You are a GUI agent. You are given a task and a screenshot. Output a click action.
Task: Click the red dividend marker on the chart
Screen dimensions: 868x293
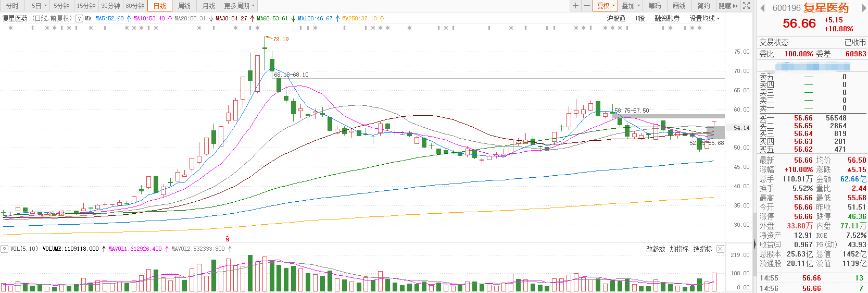(x=228, y=239)
